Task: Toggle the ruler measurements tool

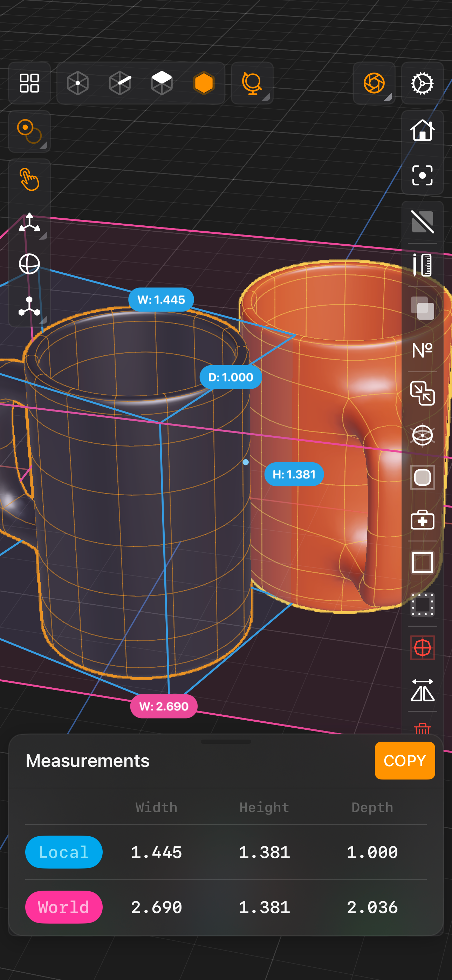Action: [422, 265]
